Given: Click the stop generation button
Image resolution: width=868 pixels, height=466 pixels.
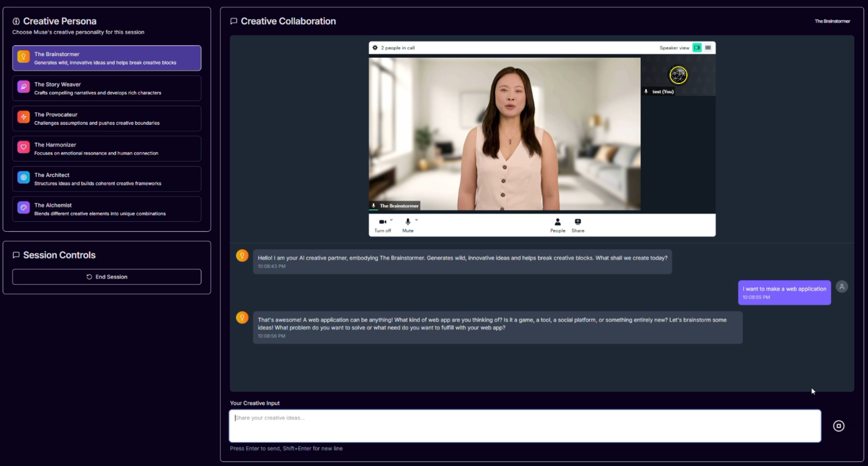Looking at the screenshot, I should tap(838, 426).
